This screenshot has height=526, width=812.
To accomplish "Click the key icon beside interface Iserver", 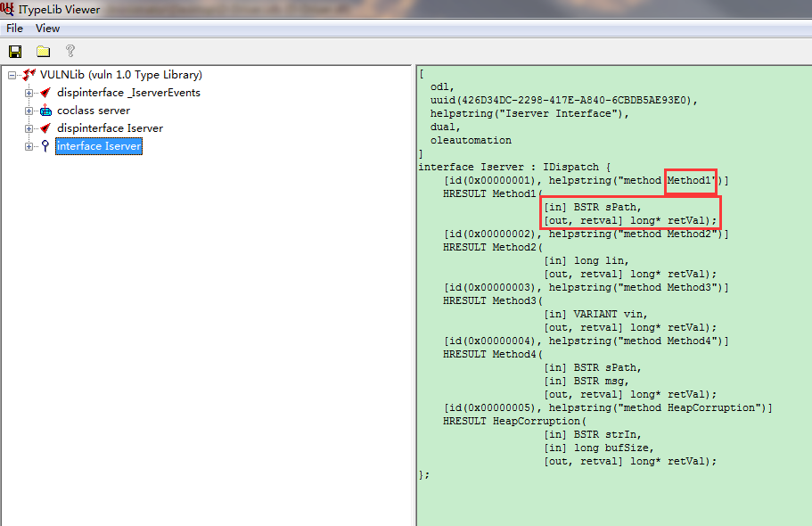I will [43, 145].
